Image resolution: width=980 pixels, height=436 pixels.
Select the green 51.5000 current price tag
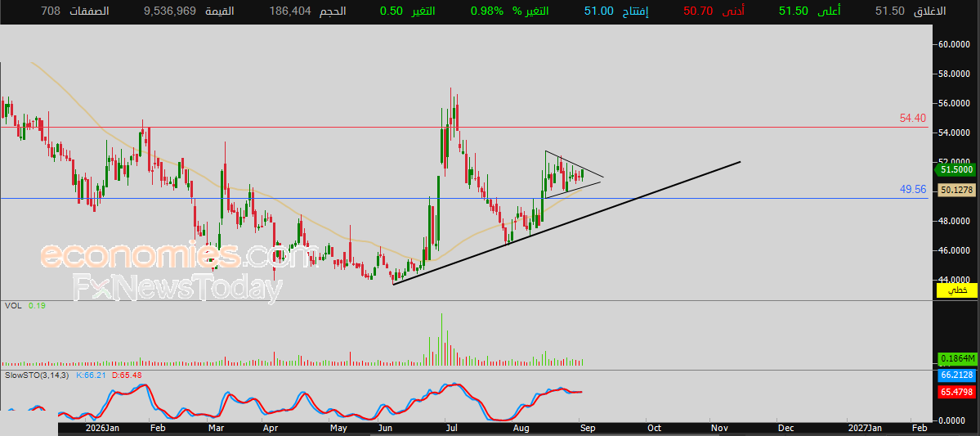coord(955,169)
